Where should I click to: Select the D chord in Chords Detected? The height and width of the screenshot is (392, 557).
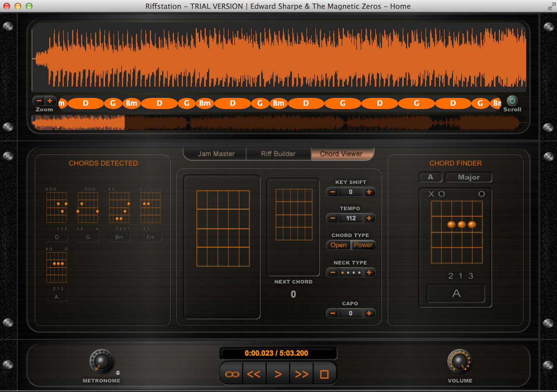[x=57, y=237]
